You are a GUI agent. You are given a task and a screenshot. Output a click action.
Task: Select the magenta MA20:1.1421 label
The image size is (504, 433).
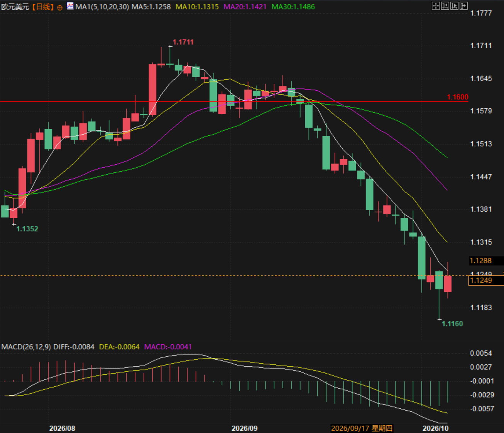click(x=245, y=7)
